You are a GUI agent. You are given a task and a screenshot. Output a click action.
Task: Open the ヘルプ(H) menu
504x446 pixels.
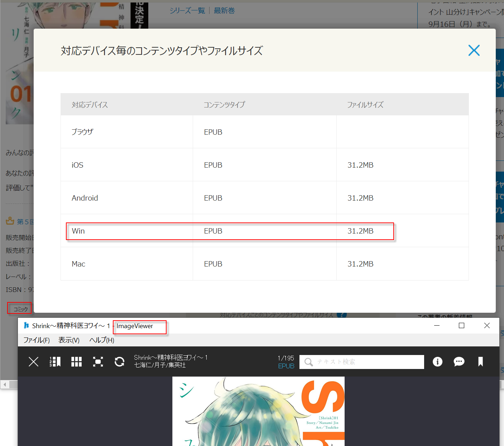[102, 340]
